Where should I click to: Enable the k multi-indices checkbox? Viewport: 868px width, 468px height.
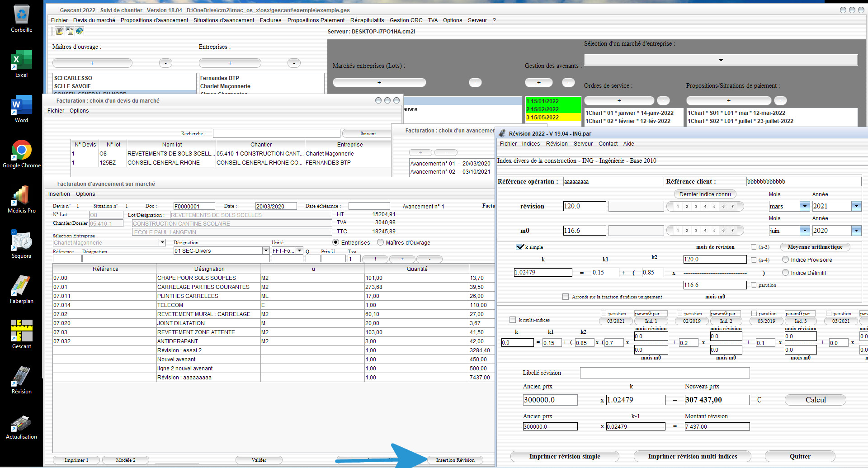[513, 320]
